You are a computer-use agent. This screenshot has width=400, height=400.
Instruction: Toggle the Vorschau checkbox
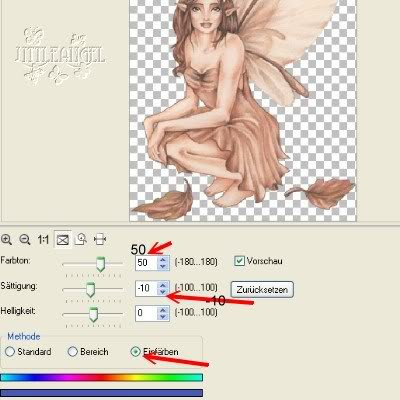coord(239,261)
